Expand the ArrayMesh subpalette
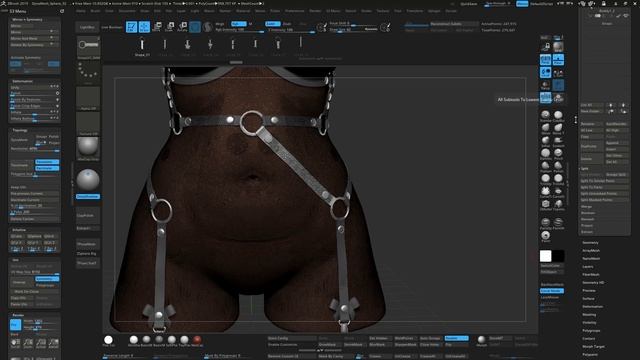The width and height of the screenshot is (640, 360). click(591, 250)
